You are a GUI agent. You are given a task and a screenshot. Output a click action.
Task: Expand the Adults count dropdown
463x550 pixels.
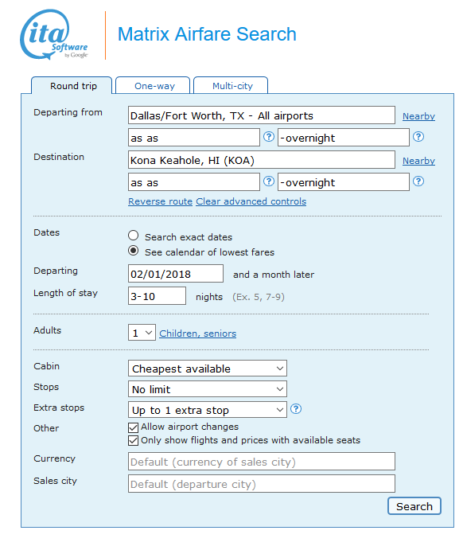pos(142,333)
